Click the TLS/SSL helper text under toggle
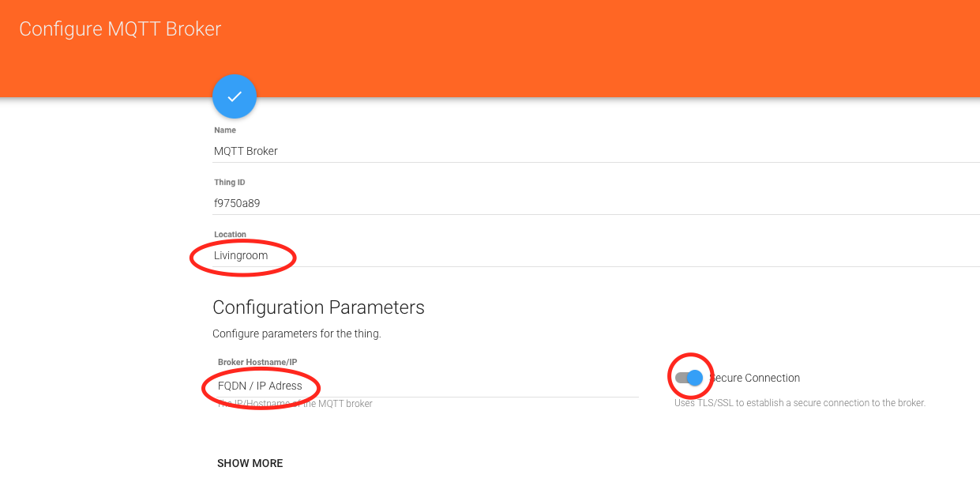Screen dimensions: 980x486 (799, 403)
